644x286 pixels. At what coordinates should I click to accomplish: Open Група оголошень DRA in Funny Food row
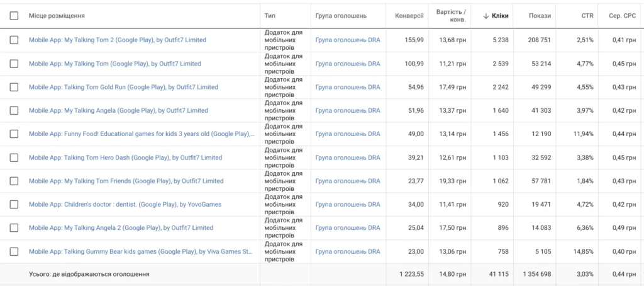[348, 134]
